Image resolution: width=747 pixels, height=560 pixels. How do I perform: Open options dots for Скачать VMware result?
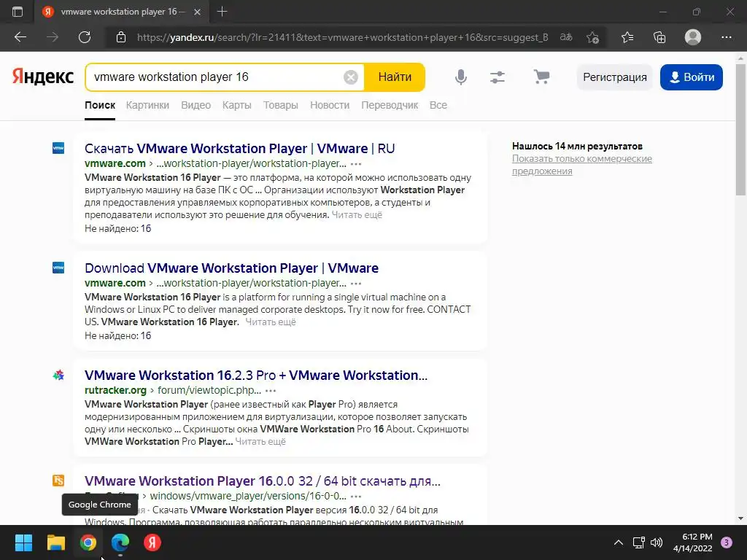pyautogui.click(x=356, y=164)
